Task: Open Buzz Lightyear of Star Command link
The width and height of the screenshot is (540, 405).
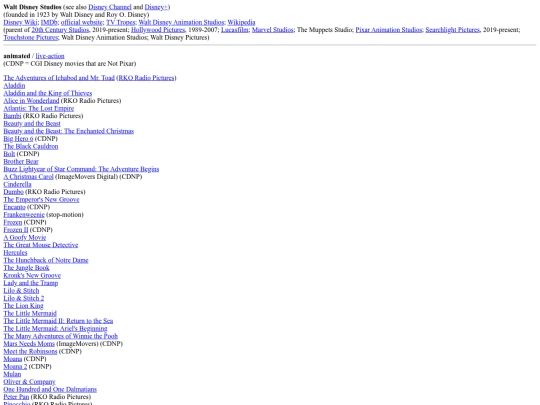Action: pyautogui.click(x=81, y=169)
